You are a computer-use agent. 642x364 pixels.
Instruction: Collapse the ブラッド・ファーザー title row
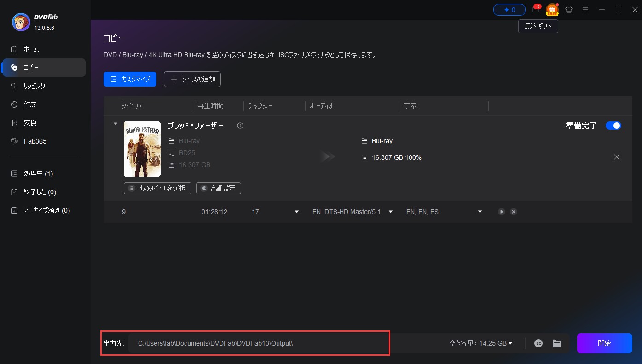[116, 124]
